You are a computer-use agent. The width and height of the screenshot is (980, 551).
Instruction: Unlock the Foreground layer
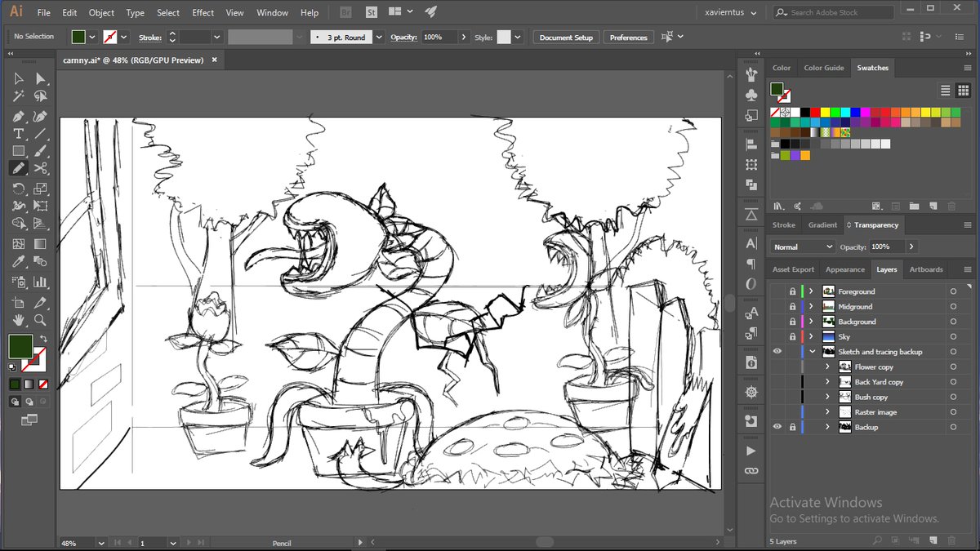[x=792, y=291]
